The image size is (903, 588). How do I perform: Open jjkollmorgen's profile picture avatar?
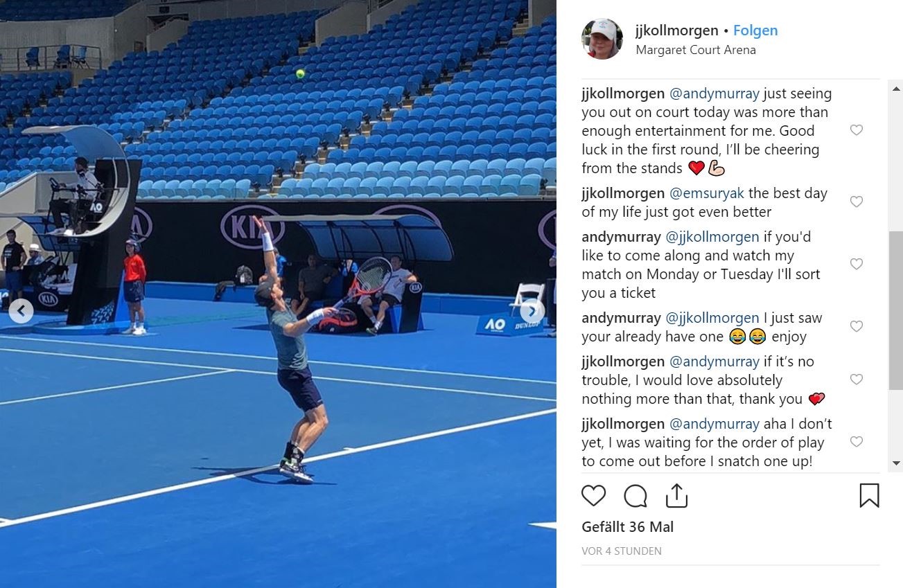point(602,39)
